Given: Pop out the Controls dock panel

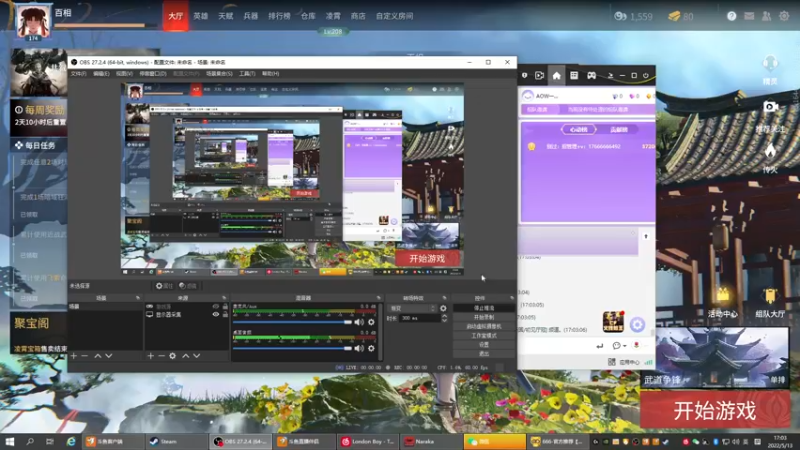Looking at the screenshot, I should coord(512,297).
